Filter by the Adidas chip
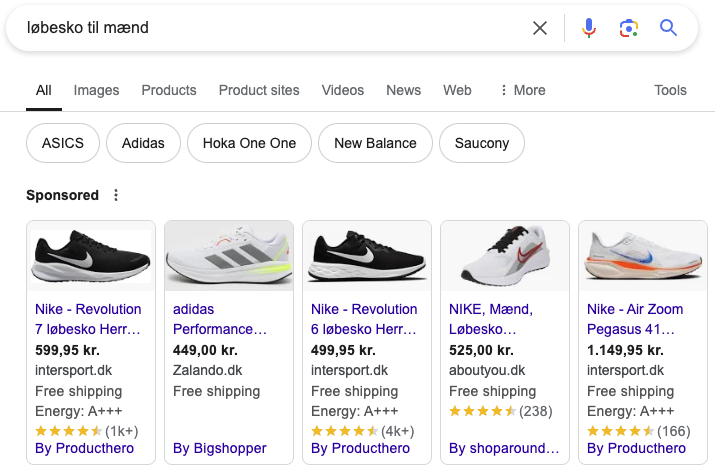 (x=143, y=143)
